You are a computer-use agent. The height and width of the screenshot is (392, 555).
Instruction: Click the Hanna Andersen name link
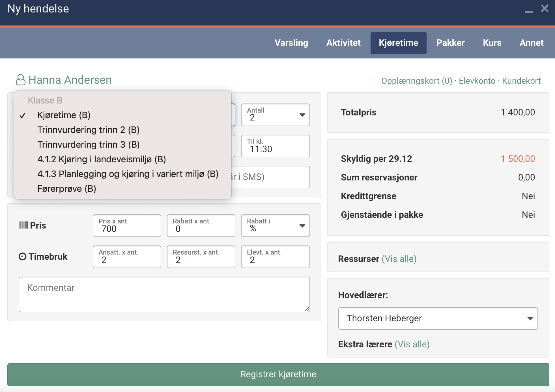70,80
